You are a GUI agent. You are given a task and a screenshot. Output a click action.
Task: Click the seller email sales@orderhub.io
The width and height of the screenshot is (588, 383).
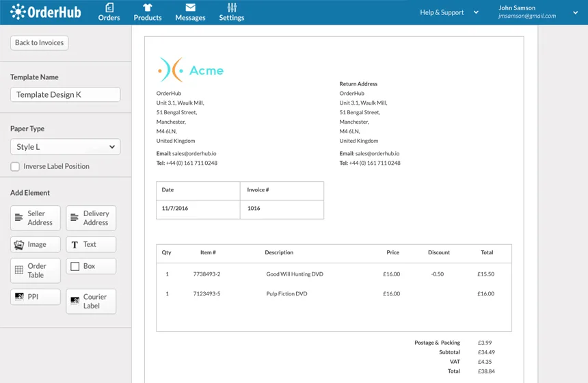[194, 153]
